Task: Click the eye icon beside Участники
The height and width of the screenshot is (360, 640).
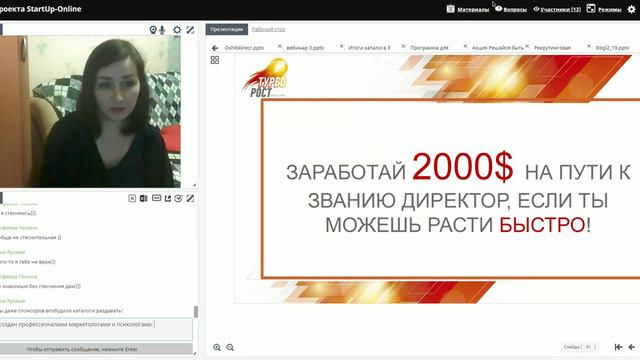Action: (536, 9)
